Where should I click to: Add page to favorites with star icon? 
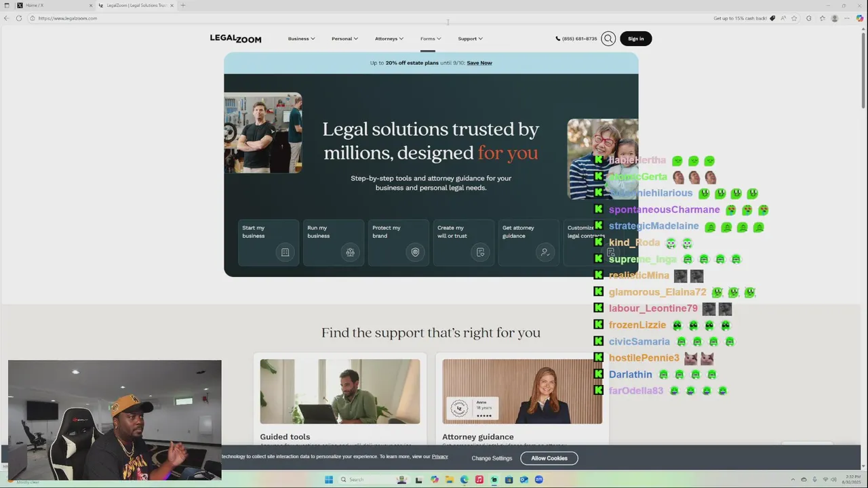795,18
